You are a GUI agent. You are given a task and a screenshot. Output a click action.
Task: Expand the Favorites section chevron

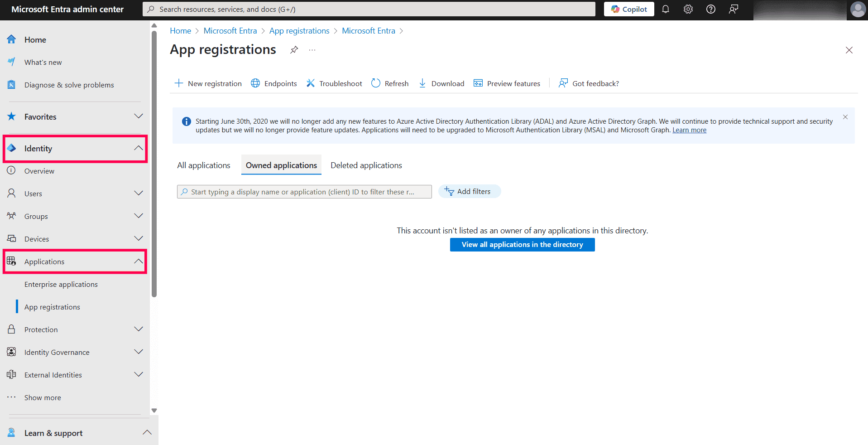(x=139, y=116)
